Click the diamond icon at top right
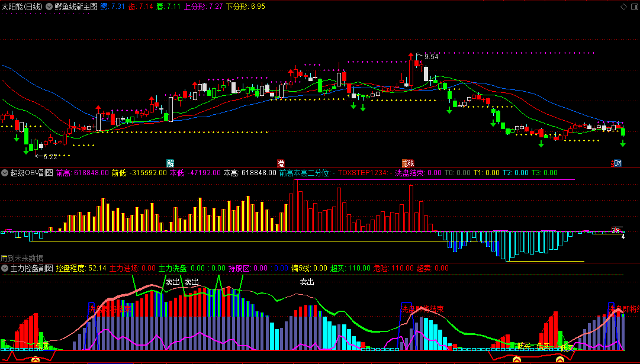The width and height of the screenshot is (640, 364). click(623, 7)
